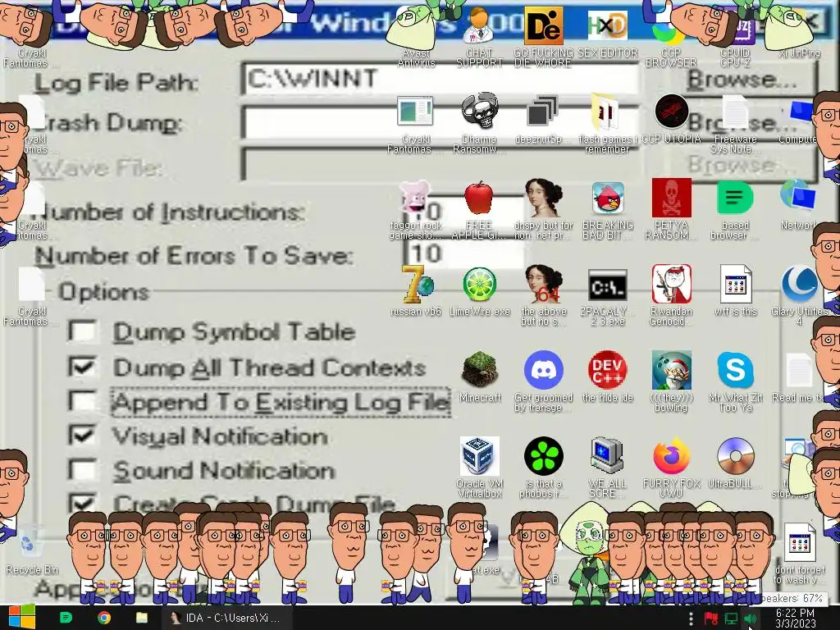Open the CCP UTOPIA round icon
Viewport: 840px width, 630px height.
[x=671, y=112]
